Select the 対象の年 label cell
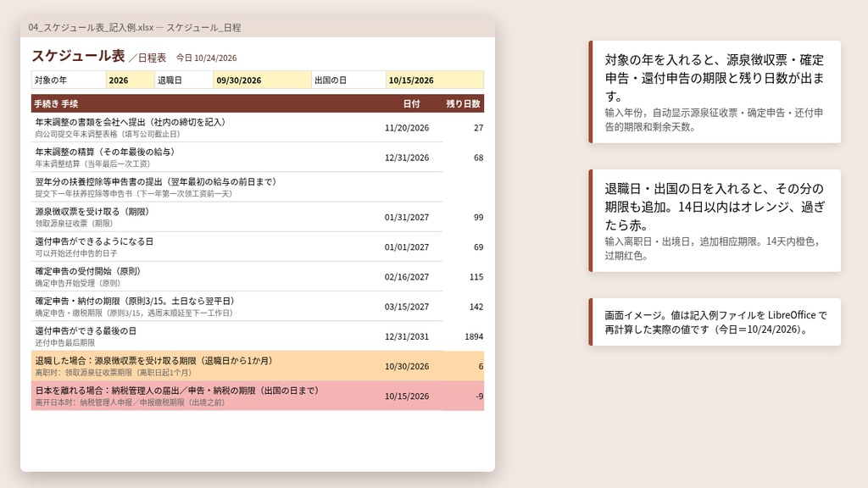The image size is (868, 488). click(x=69, y=80)
